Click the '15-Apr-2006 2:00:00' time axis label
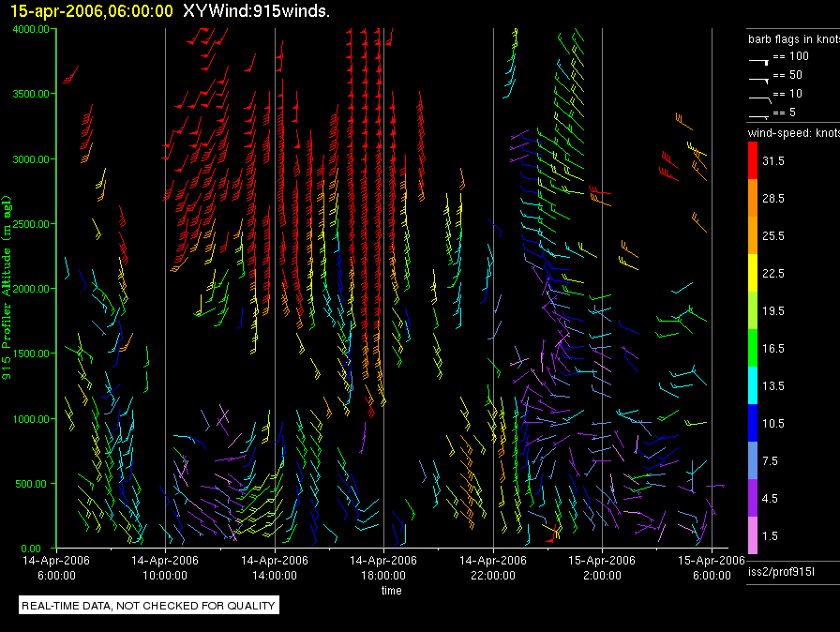Image resolution: width=840 pixels, height=632 pixels. [x=602, y=567]
